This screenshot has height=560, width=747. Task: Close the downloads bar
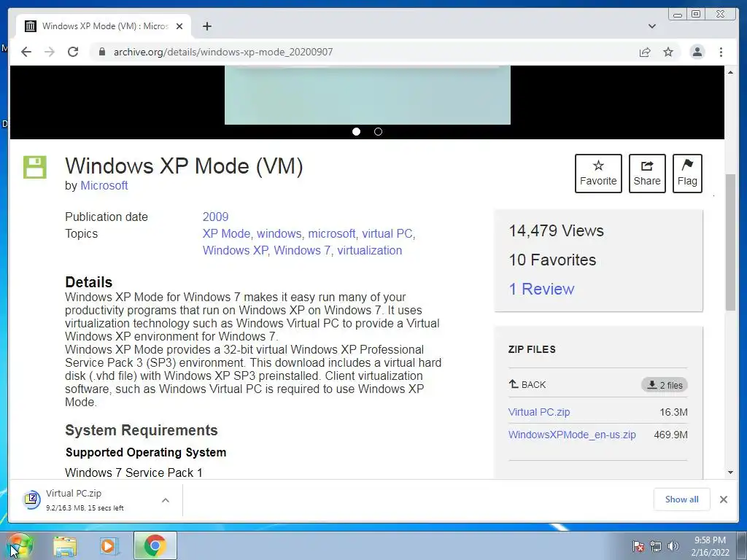[x=723, y=499]
